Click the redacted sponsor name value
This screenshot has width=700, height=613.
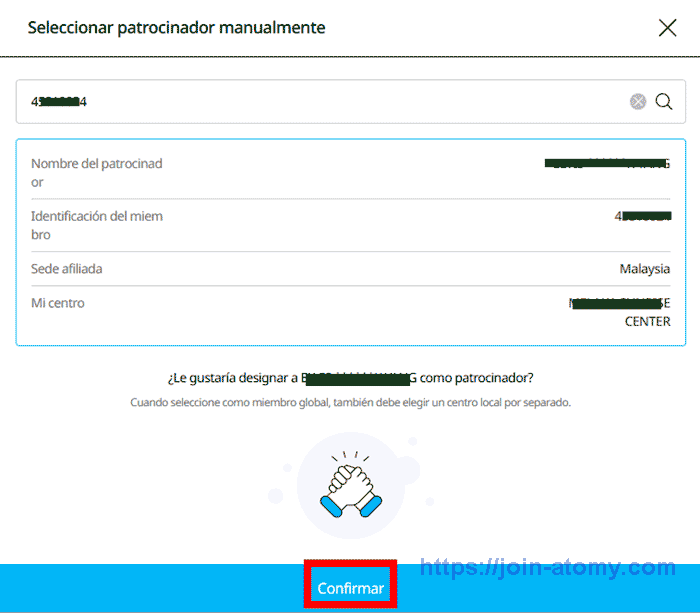606,163
